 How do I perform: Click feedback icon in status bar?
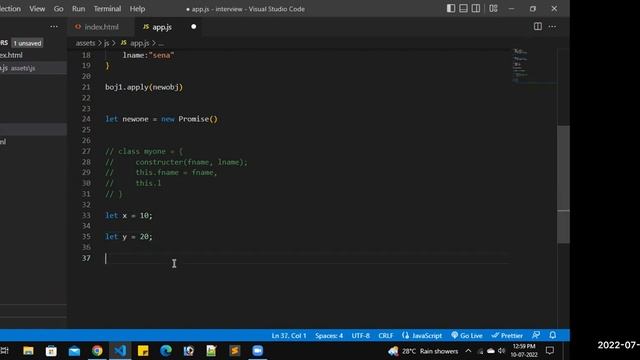[536, 335]
